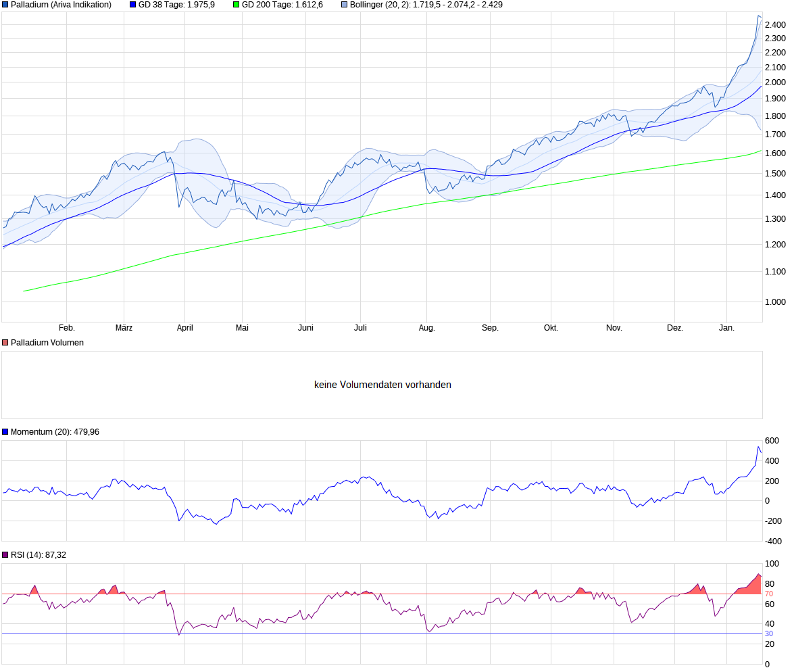This screenshot has height=672, width=794.
Task: Select the GD 38 Tage indicator icon
Action: tap(132, 5)
